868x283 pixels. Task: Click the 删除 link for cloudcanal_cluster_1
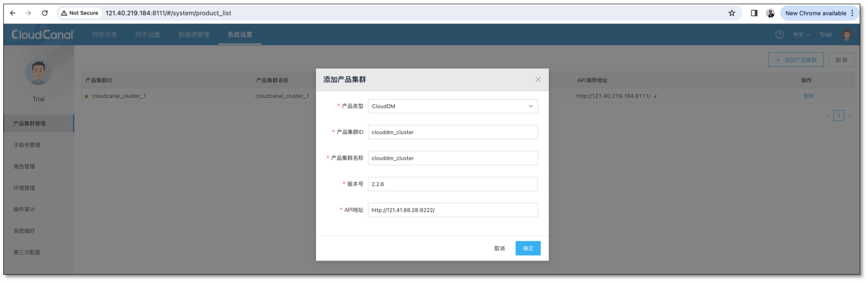[808, 96]
